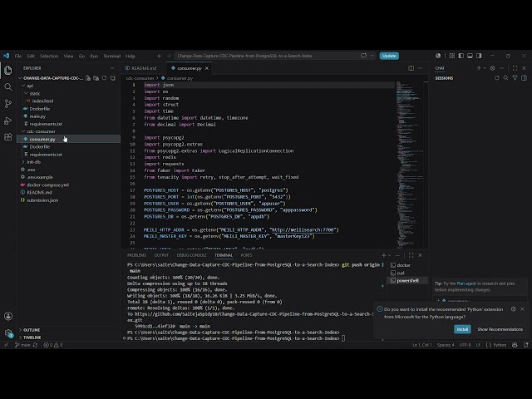Click the Update button
Viewport: 532px width, 399px height.
(389, 56)
